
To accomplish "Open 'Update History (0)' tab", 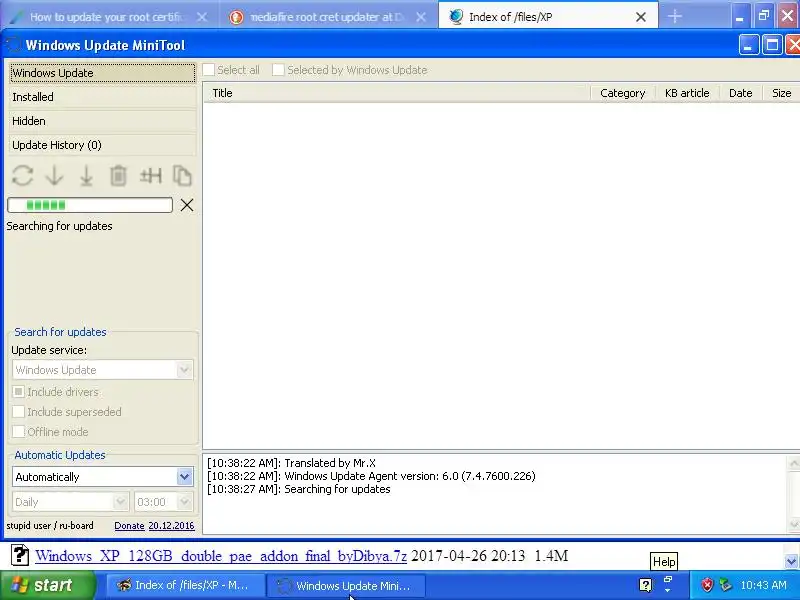I will [x=103, y=145].
